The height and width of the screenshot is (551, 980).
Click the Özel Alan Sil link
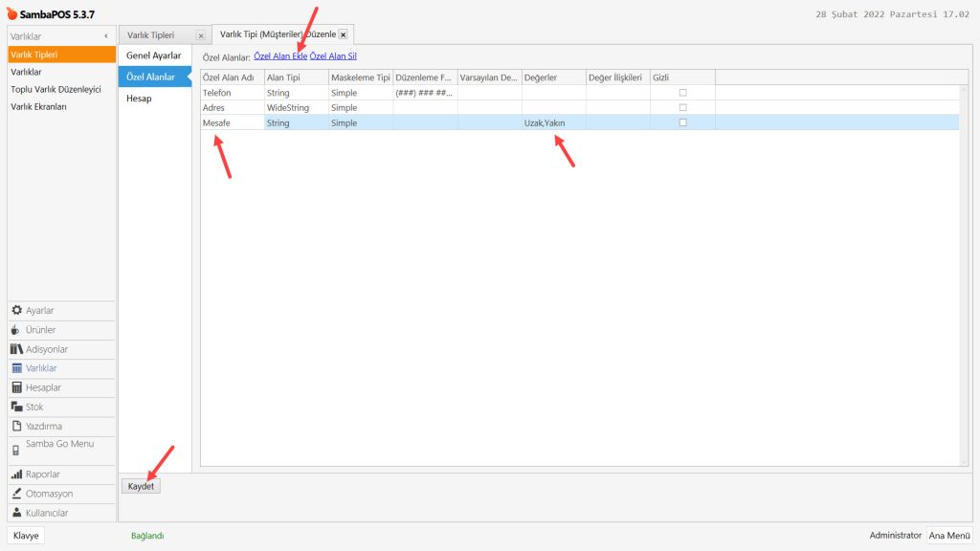333,56
